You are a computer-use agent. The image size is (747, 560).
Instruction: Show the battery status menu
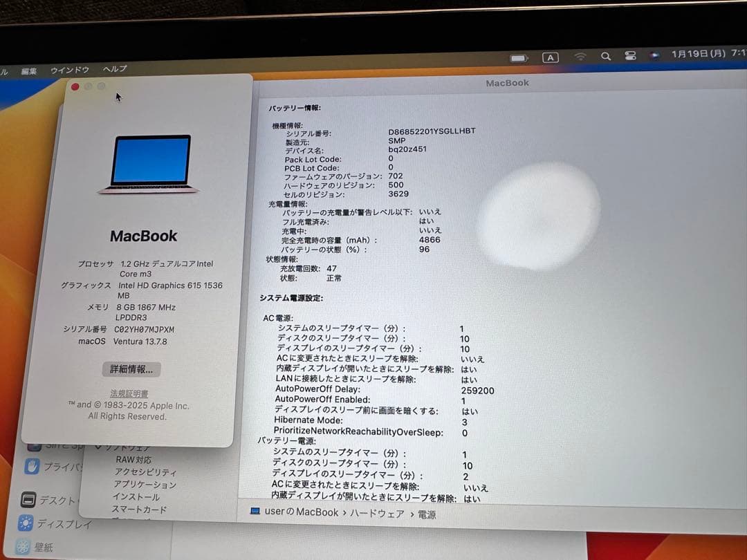[518, 58]
